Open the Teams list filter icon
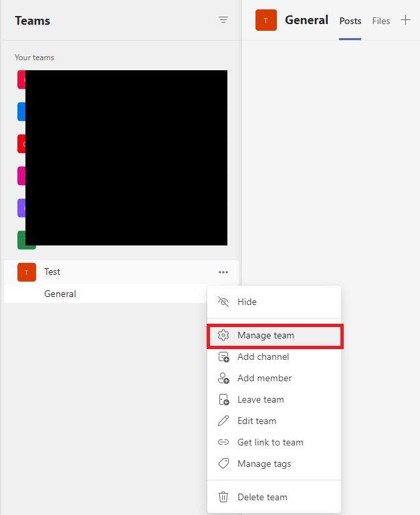The height and width of the screenshot is (515, 420). click(223, 20)
